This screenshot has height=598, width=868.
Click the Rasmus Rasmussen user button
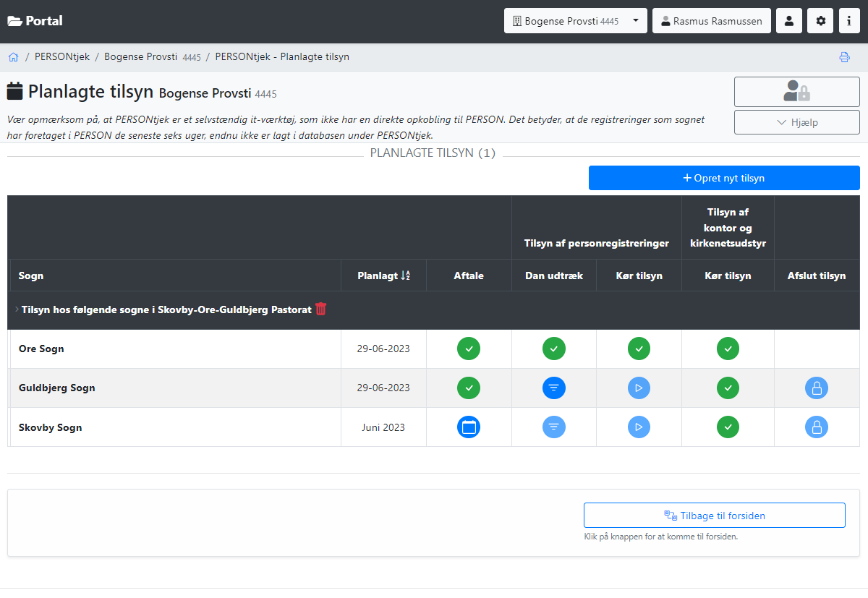712,21
